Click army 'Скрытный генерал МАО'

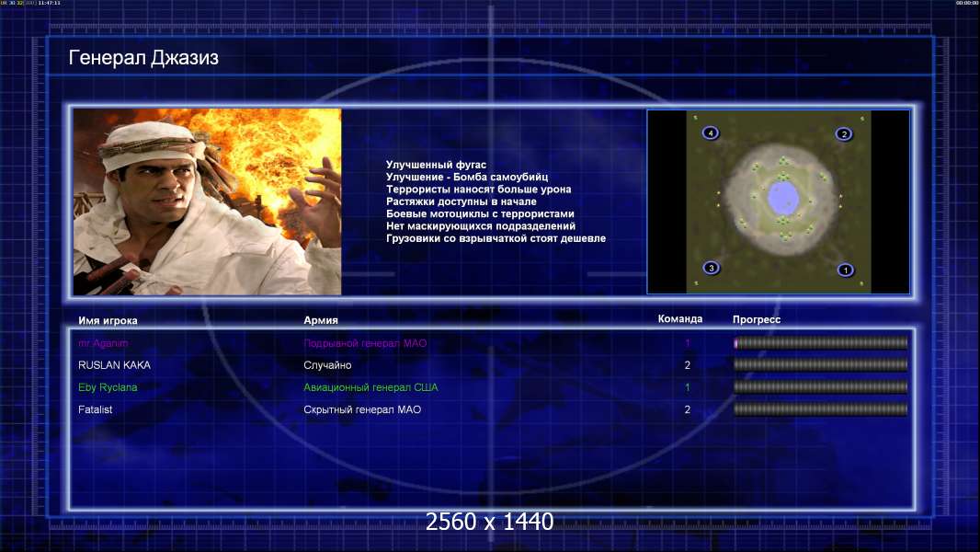[362, 409]
